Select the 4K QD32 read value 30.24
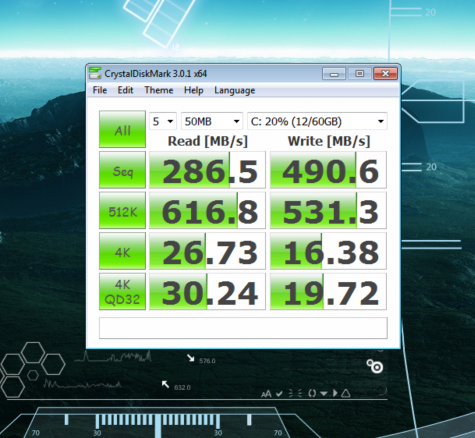The image size is (475, 438). pyautogui.click(x=207, y=292)
